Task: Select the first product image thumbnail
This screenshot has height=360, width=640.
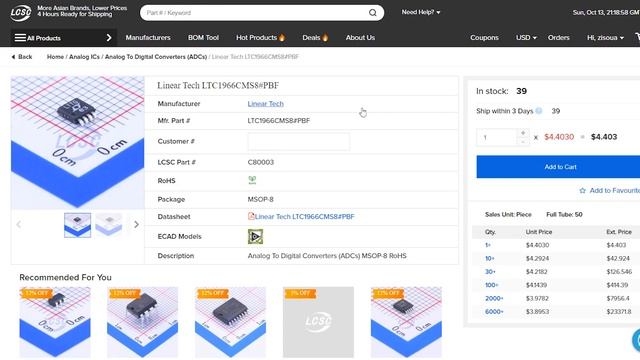Action: coord(78,225)
